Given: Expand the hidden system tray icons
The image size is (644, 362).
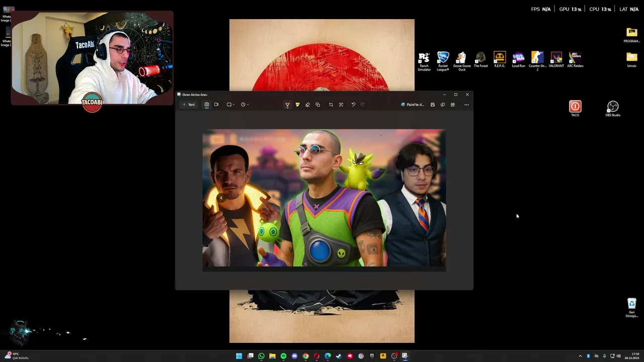Looking at the screenshot, I should [580, 356].
